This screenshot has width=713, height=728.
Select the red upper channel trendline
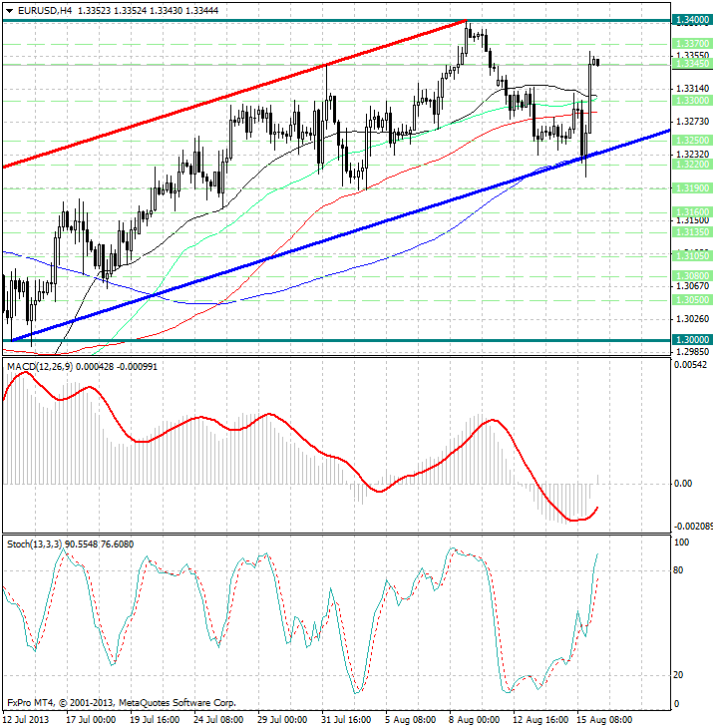pyautogui.click(x=232, y=95)
